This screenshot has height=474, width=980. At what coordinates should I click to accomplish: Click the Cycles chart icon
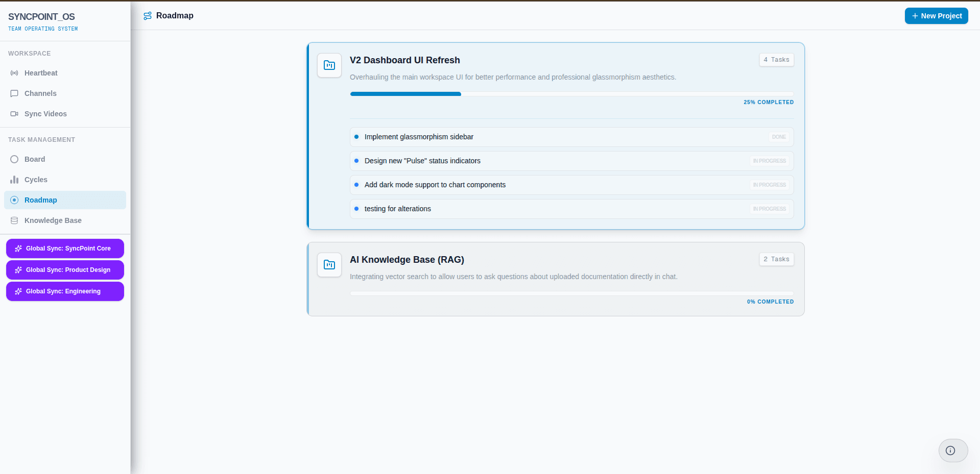(x=14, y=180)
